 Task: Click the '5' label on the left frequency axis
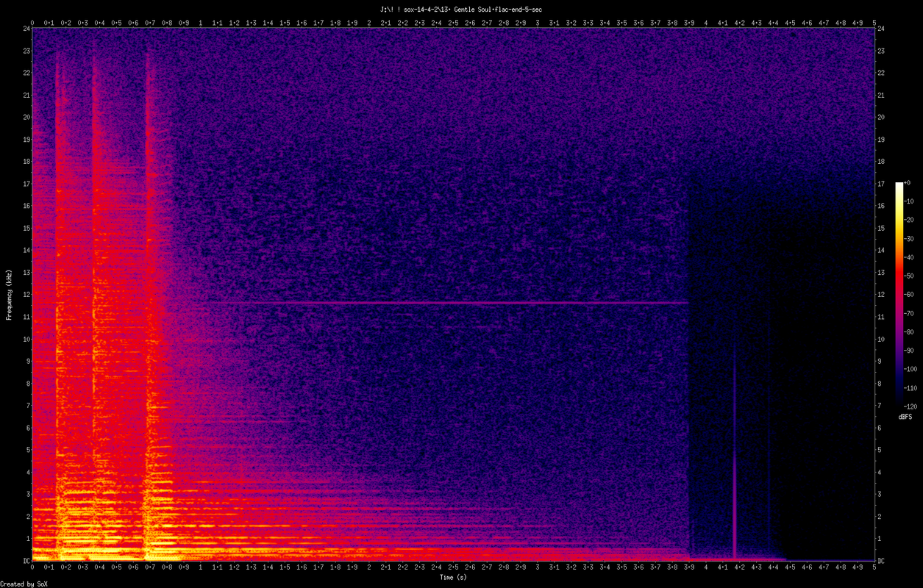tap(27, 450)
